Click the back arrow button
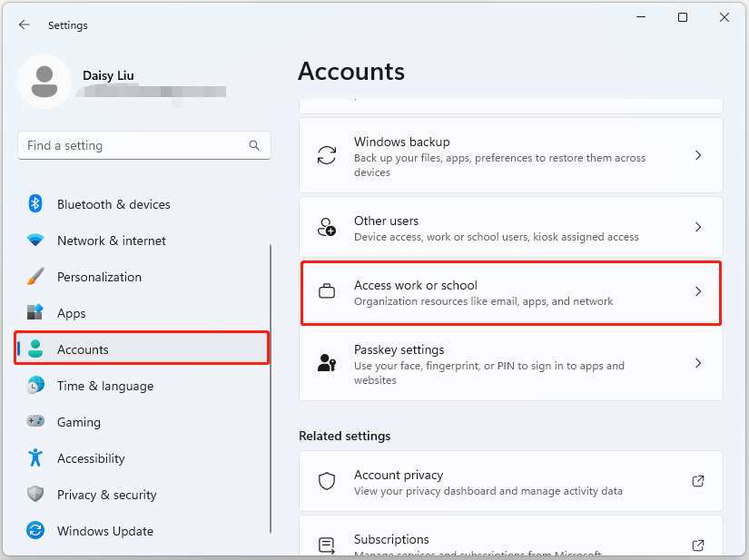 point(25,25)
